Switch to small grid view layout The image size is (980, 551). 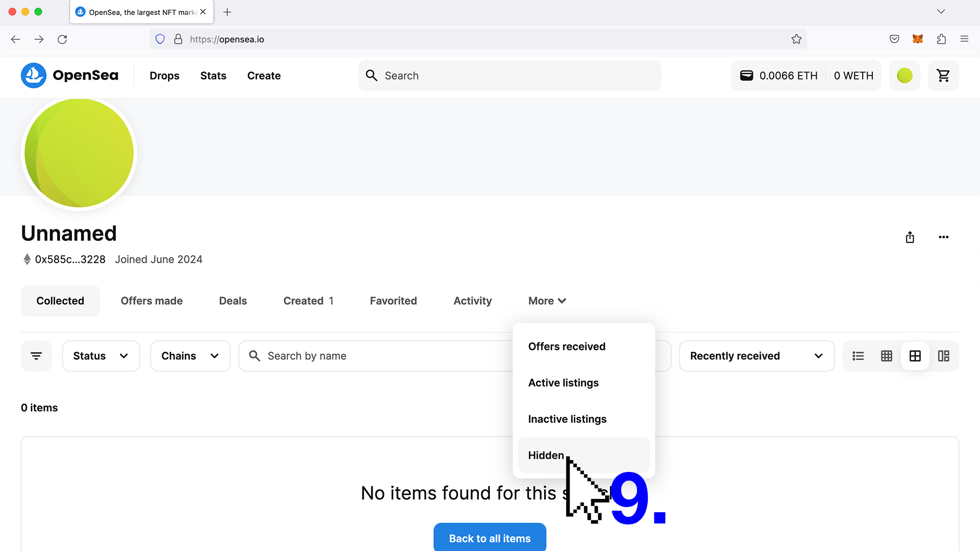[x=887, y=356]
